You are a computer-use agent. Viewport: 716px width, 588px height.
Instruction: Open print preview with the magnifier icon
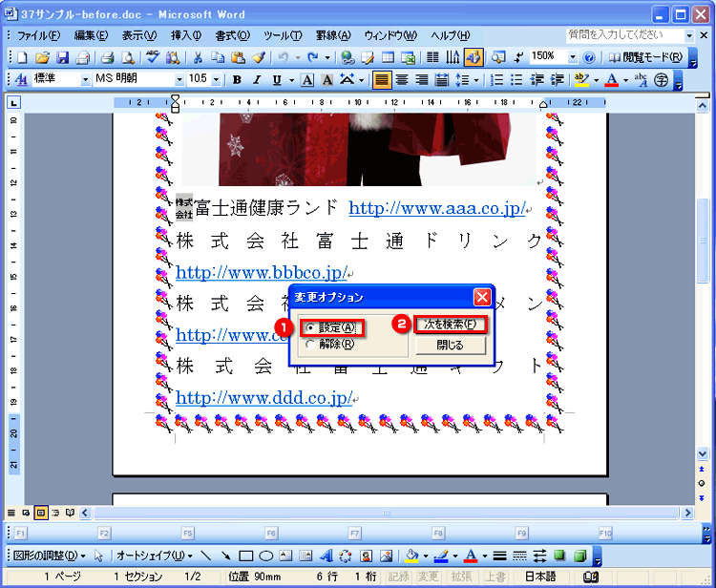click(x=127, y=57)
